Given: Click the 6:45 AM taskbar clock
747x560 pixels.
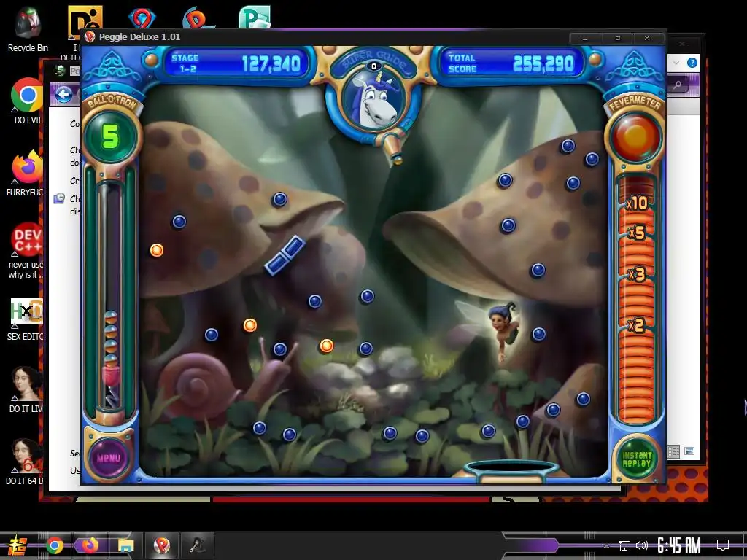Looking at the screenshot, I should [x=679, y=545].
